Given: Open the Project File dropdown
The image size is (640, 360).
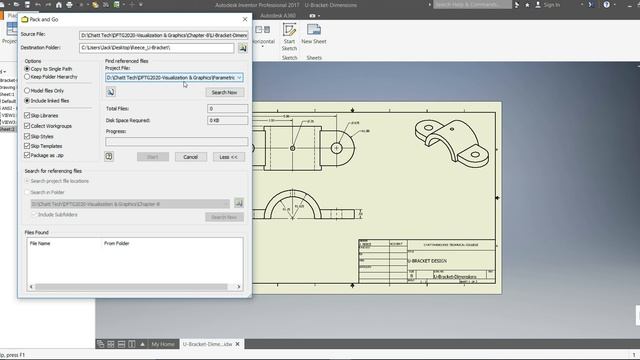Looking at the screenshot, I should (239, 78).
